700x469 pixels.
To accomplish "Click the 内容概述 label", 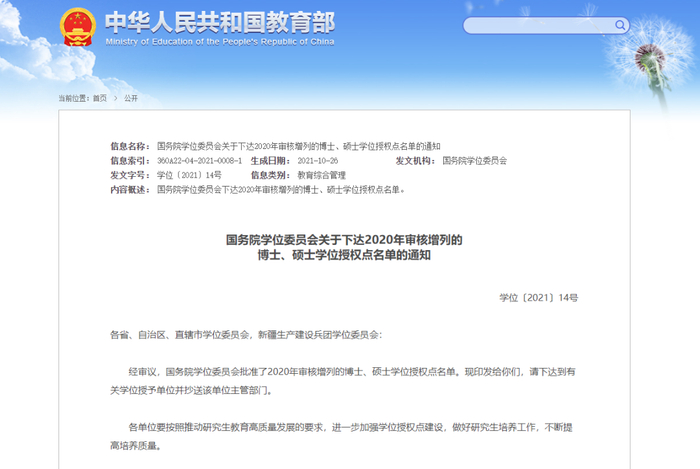I will [129, 190].
